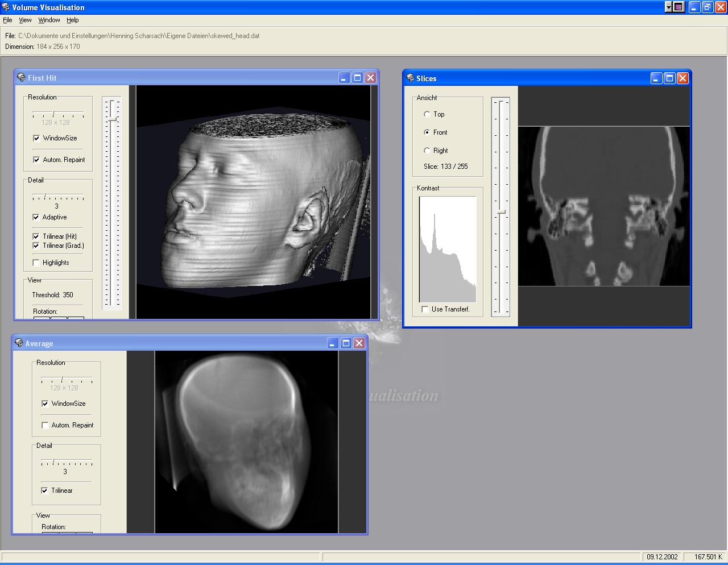Click the pink grid icon in title bar

(x=679, y=7)
